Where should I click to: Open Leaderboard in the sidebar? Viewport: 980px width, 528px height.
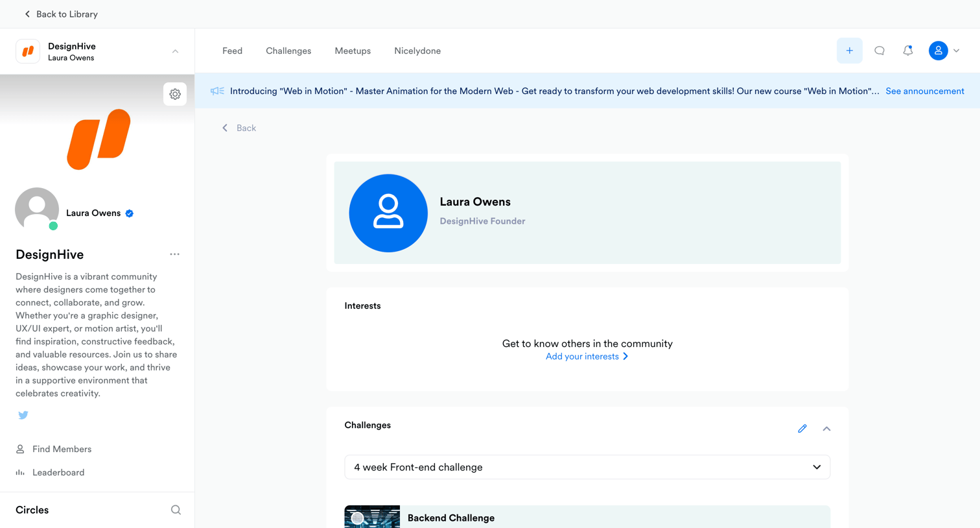point(50,472)
